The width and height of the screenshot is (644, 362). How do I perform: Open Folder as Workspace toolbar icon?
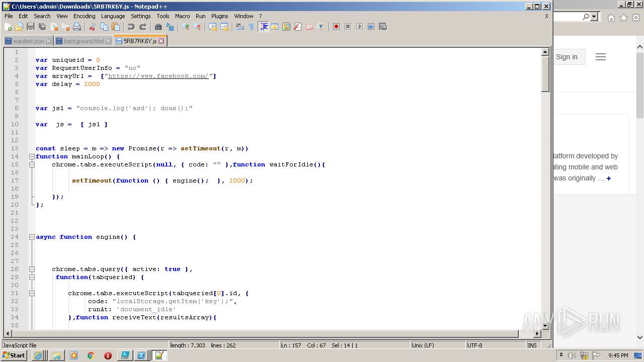[x=309, y=27]
